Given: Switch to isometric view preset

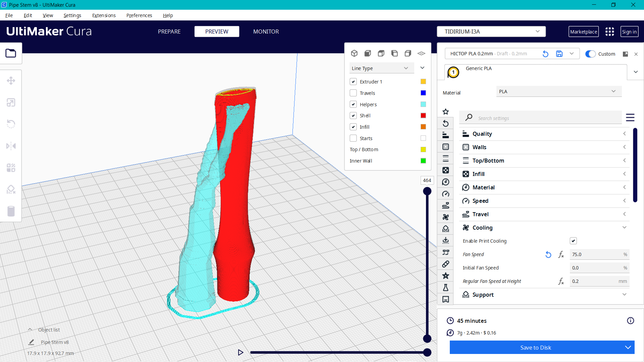Looking at the screenshot, I should 354,53.
